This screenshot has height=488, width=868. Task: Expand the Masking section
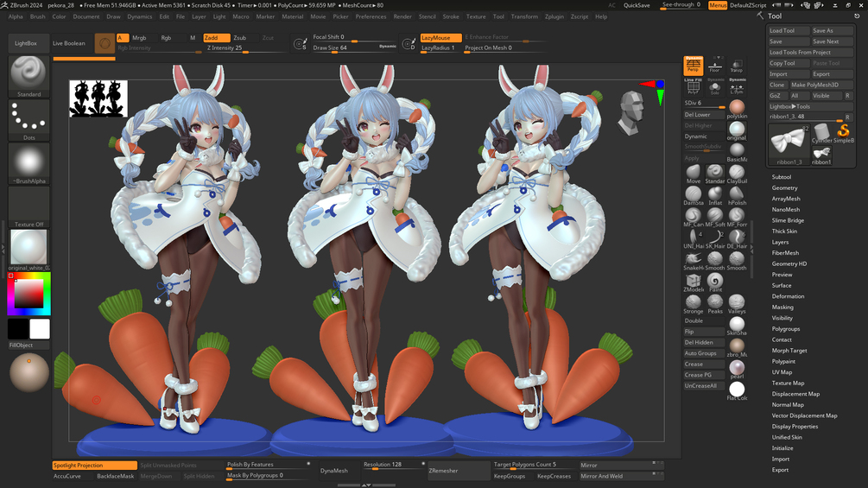click(782, 307)
